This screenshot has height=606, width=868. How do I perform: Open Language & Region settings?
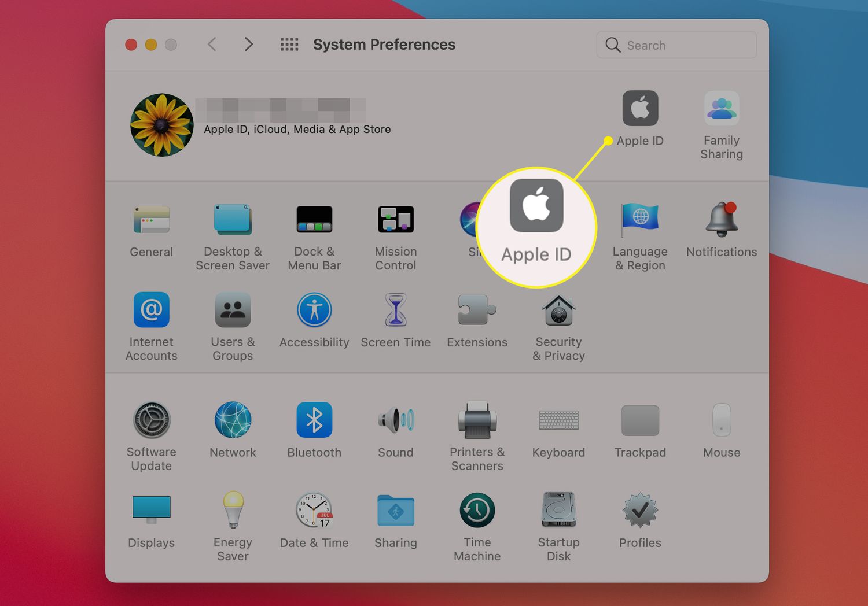640,220
